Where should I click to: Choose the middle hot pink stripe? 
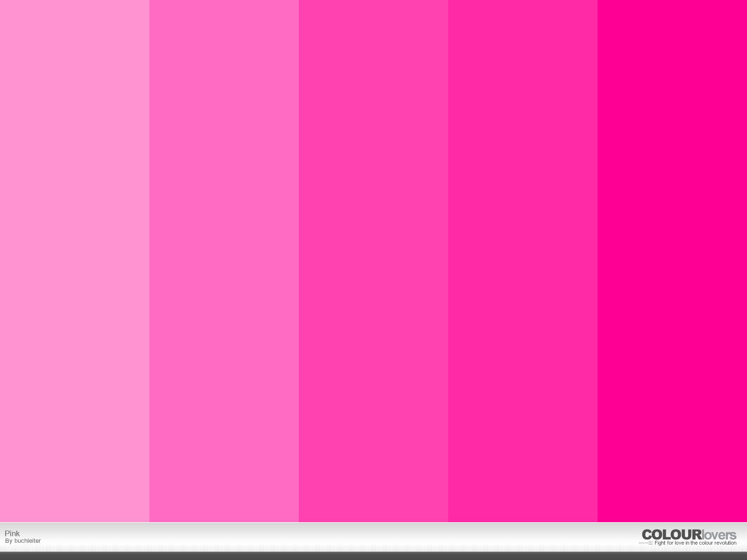click(373, 261)
